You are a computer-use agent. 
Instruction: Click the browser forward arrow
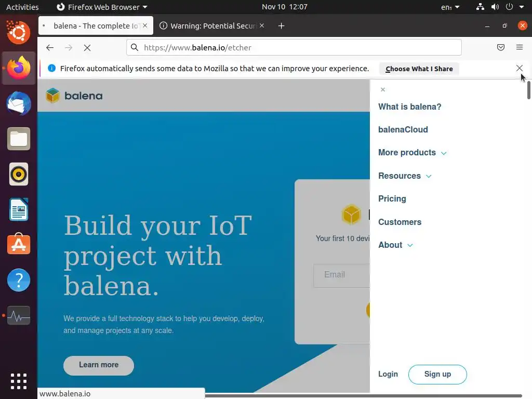[69, 48]
